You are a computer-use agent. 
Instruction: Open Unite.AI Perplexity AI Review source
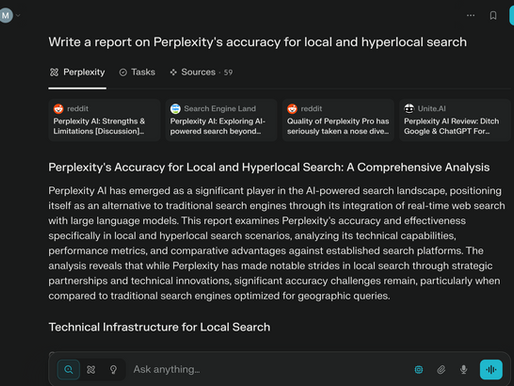pyautogui.click(x=455, y=120)
